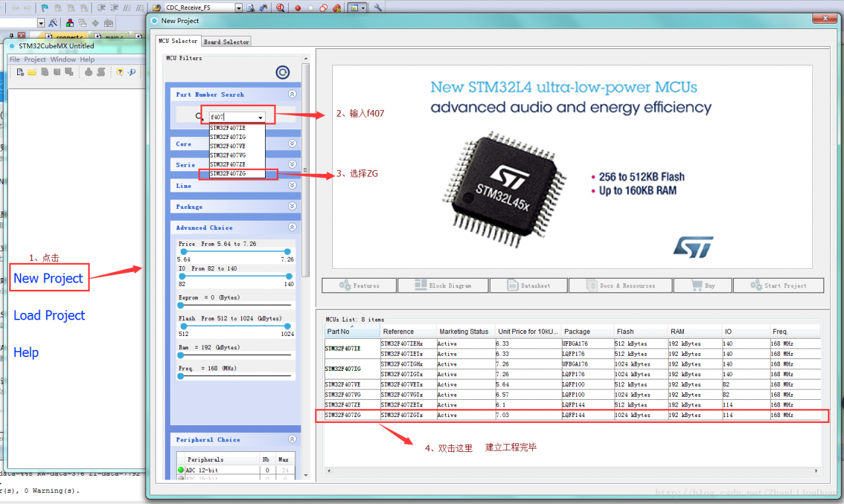Image resolution: width=844 pixels, height=504 pixels.
Task: Select the STM32F407IGHx reference cell
Action: [x=408, y=364]
